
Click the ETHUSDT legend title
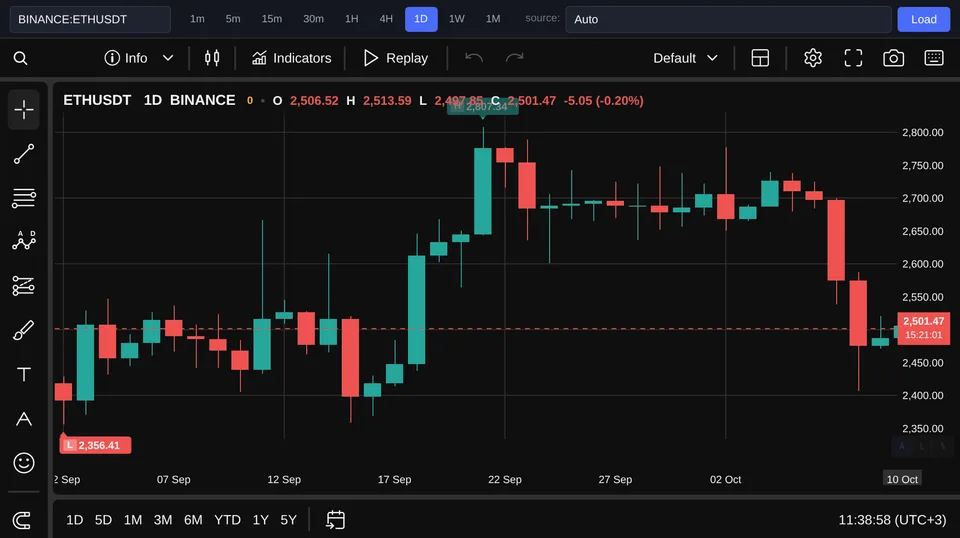coord(97,100)
